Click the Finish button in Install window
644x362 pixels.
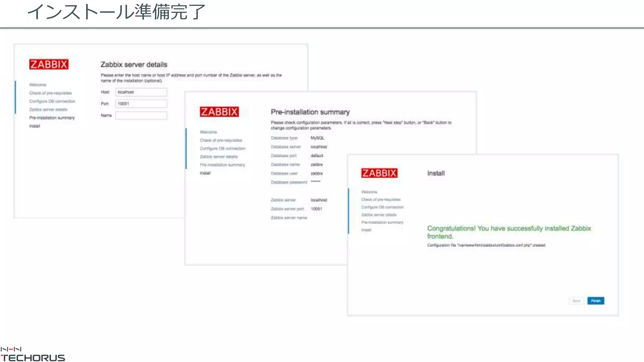(x=596, y=301)
